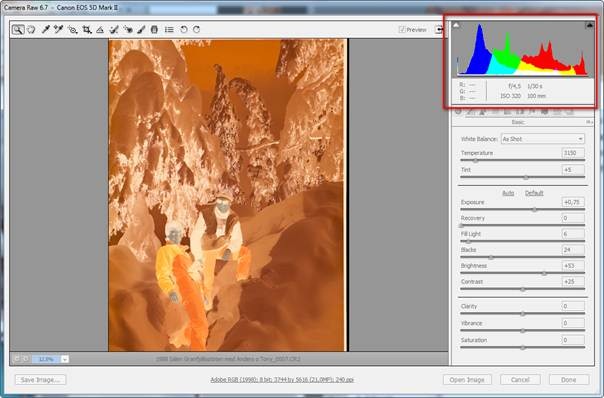Select the Color Sampler tool

pyautogui.click(x=59, y=30)
